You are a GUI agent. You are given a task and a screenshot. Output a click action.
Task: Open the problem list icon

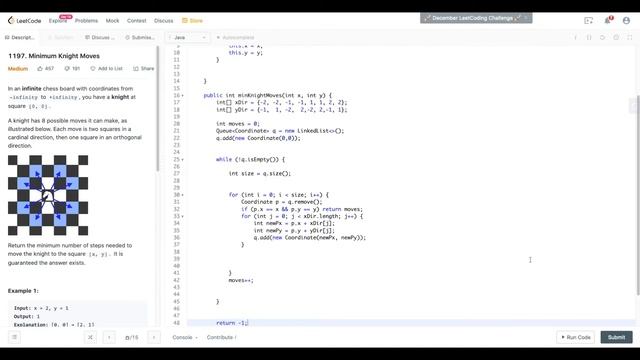[14, 337]
